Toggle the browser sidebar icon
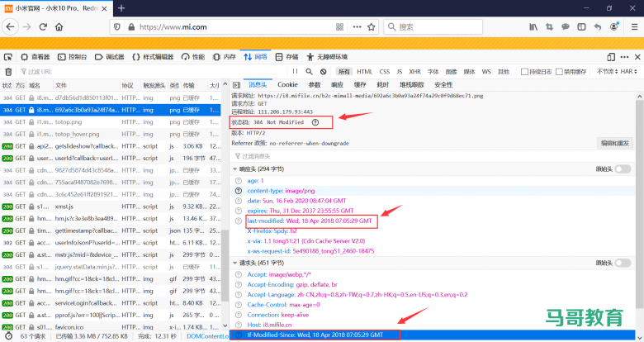 [x=581, y=27]
